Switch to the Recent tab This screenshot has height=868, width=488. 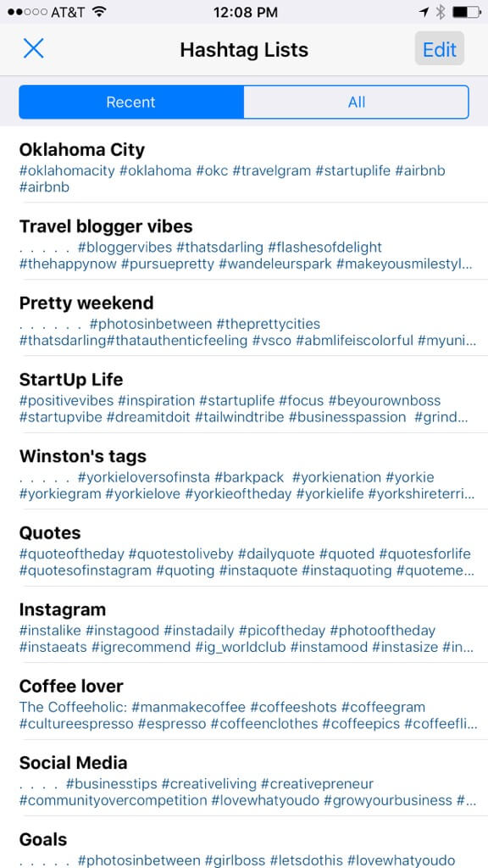pyautogui.click(x=131, y=102)
